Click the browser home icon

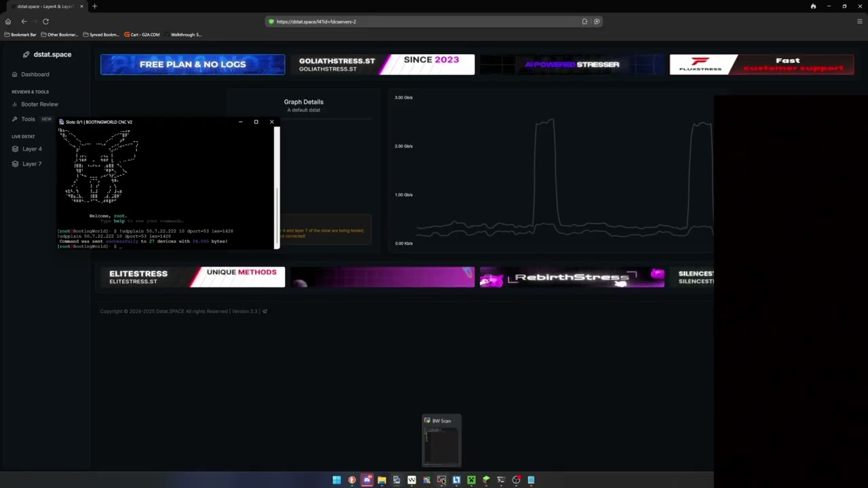[x=8, y=22]
